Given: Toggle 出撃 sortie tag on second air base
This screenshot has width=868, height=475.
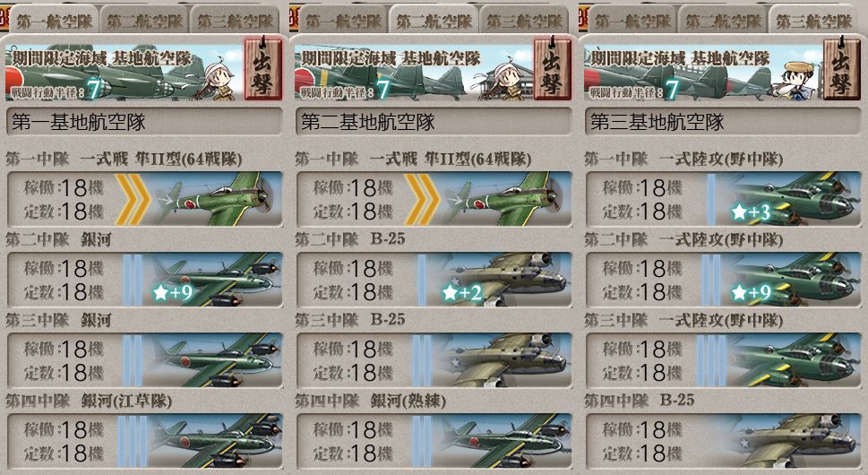Looking at the screenshot, I should [553, 68].
